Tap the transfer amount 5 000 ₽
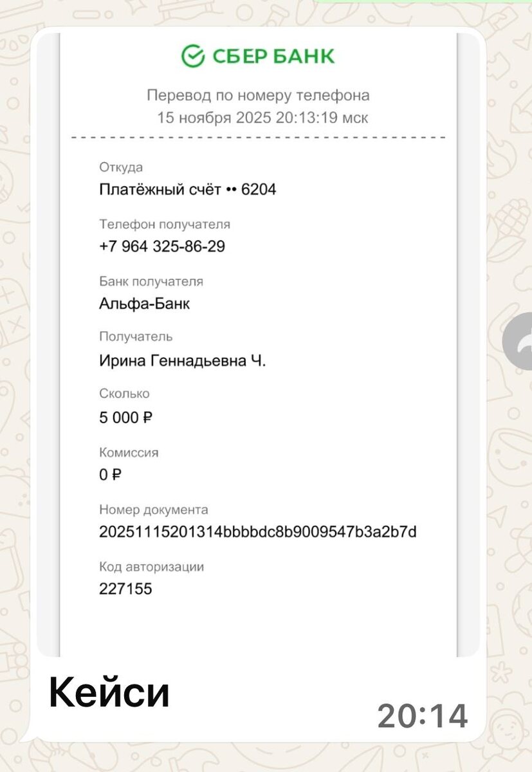The image size is (532, 772). point(125,418)
